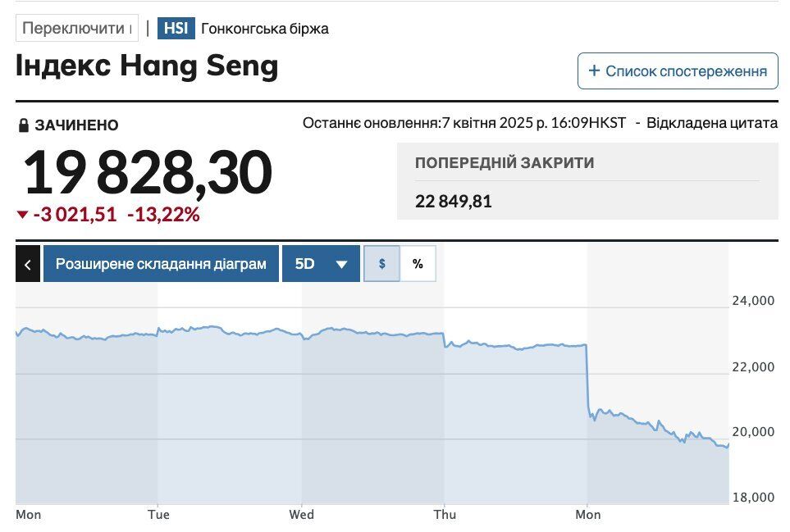Click the Wed marker on chart axis
The height and width of the screenshot is (532, 790).
coord(302,515)
